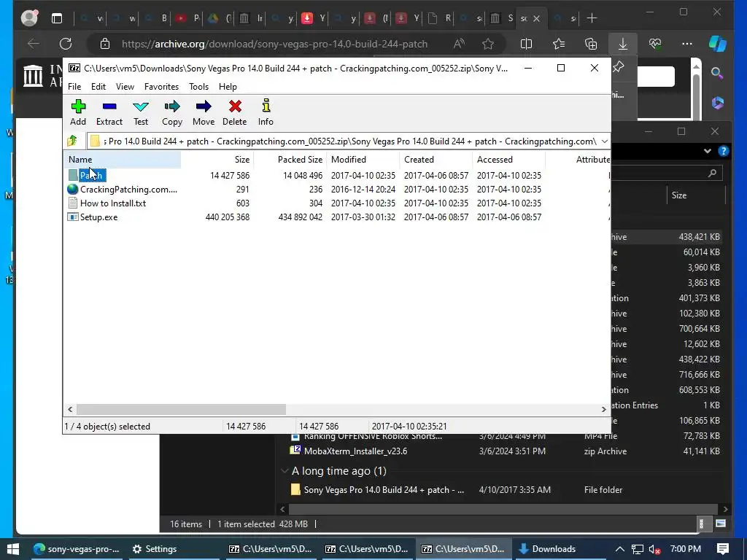Open Edge Settings and more ellipsis
This screenshot has width=747, height=560.
(x=687, y=44)
